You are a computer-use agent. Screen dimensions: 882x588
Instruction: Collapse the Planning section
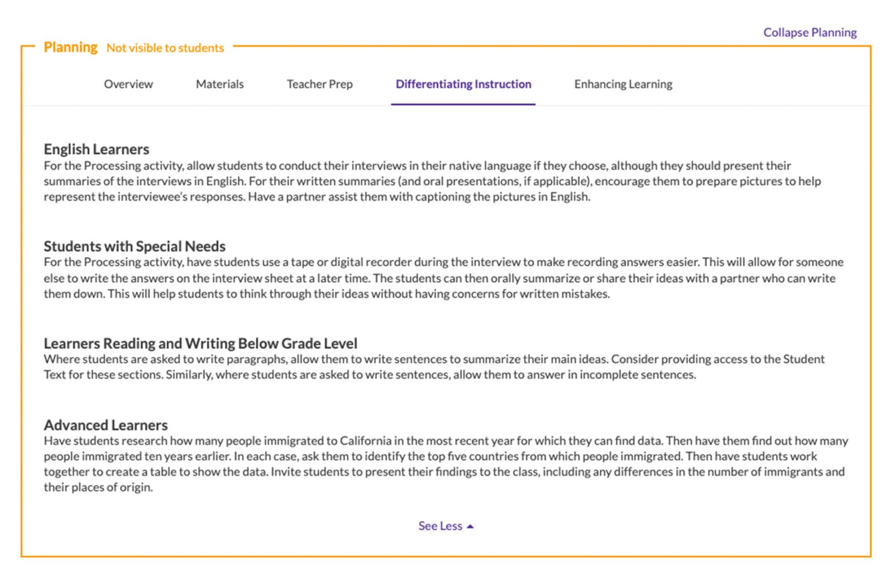(x=810, y=32)
